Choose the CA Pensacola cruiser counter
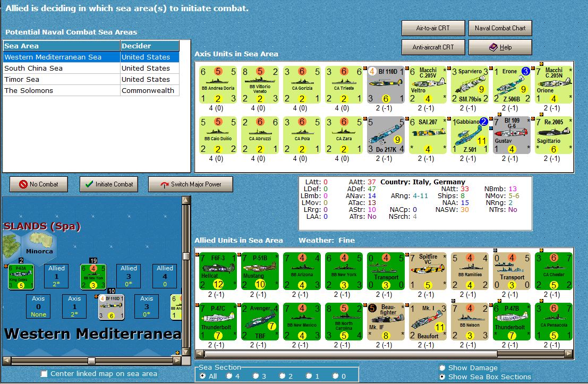Image resolution: width=588 pixels, height=384 pixels. [554, 322]
